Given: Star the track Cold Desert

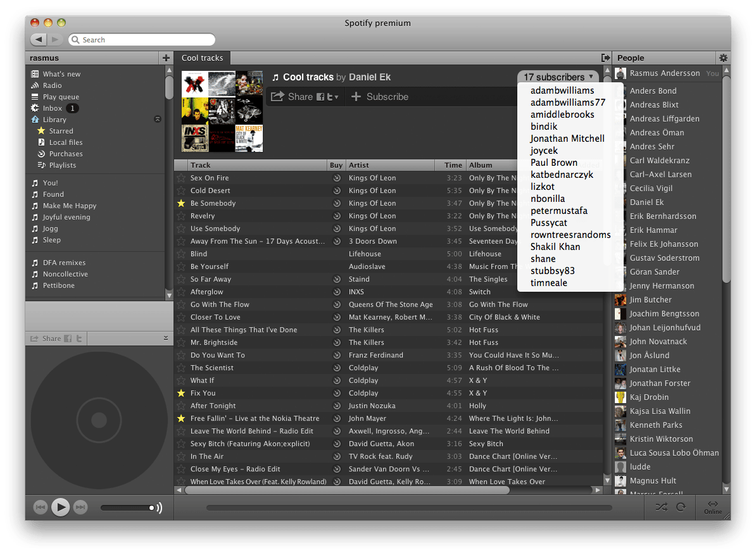Looking at the screenshot, I should (181, 190).
